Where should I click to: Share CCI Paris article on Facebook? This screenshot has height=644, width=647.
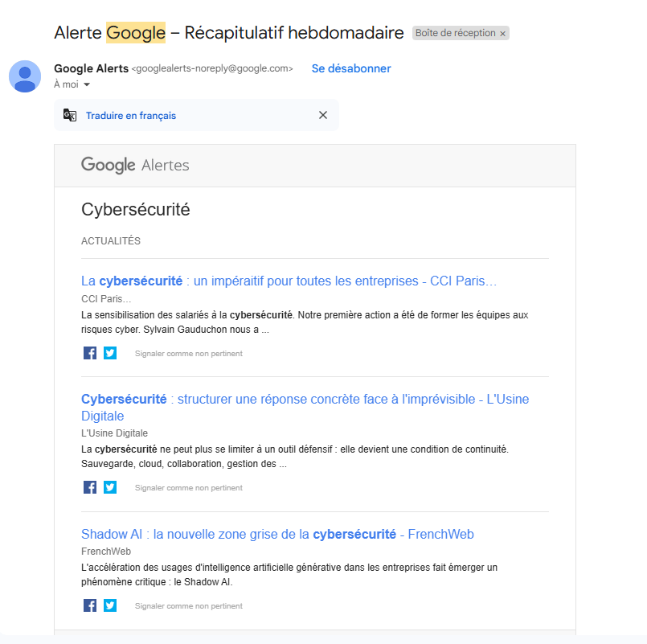tap(90, 353)
